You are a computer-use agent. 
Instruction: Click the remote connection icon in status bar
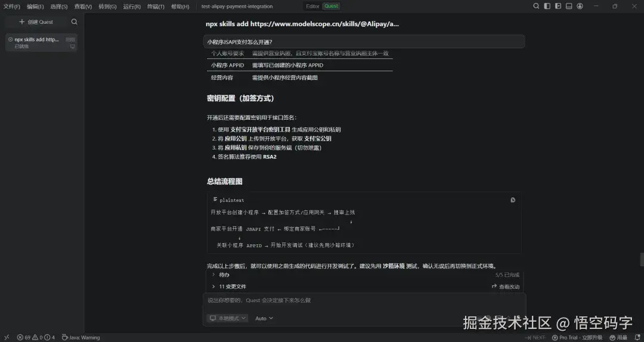pyautogui.click(x=7, y=337)
